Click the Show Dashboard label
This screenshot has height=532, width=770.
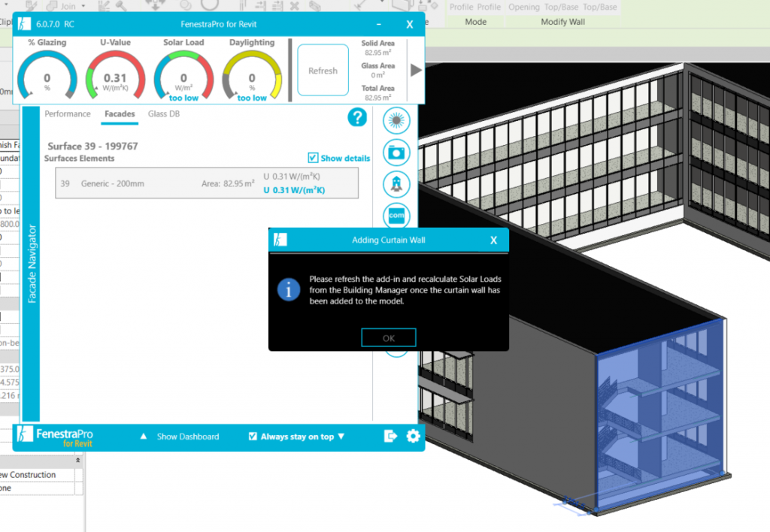(188, 437)
